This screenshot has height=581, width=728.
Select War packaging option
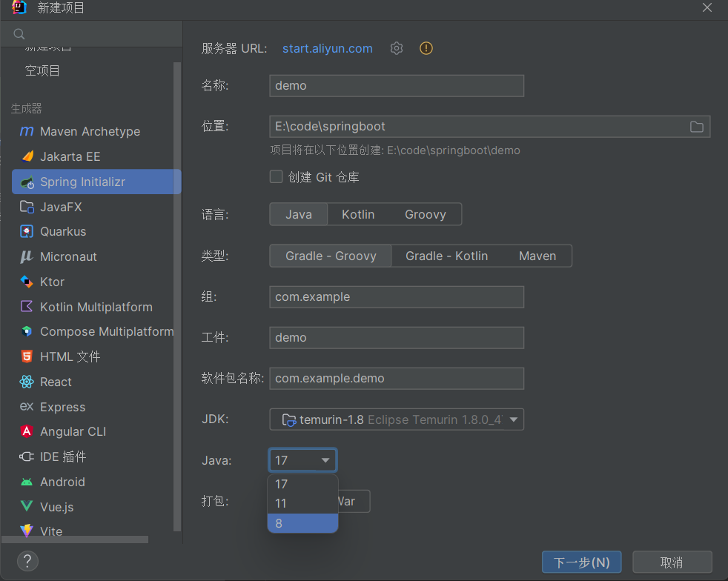click(x=353, y=501)
